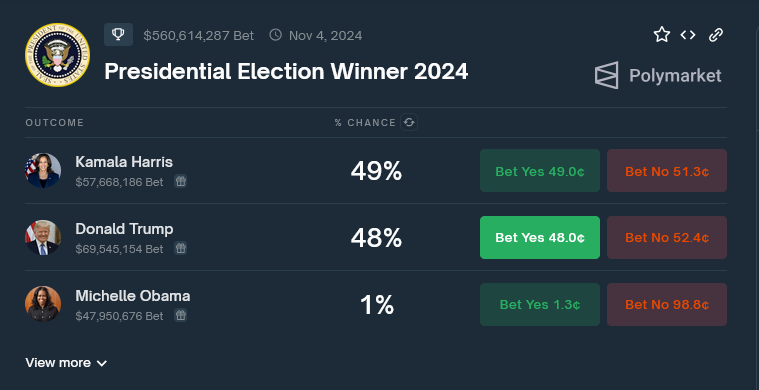
Task: Click gift icon beside Michelle Obama bet
Action: (181, 315)
